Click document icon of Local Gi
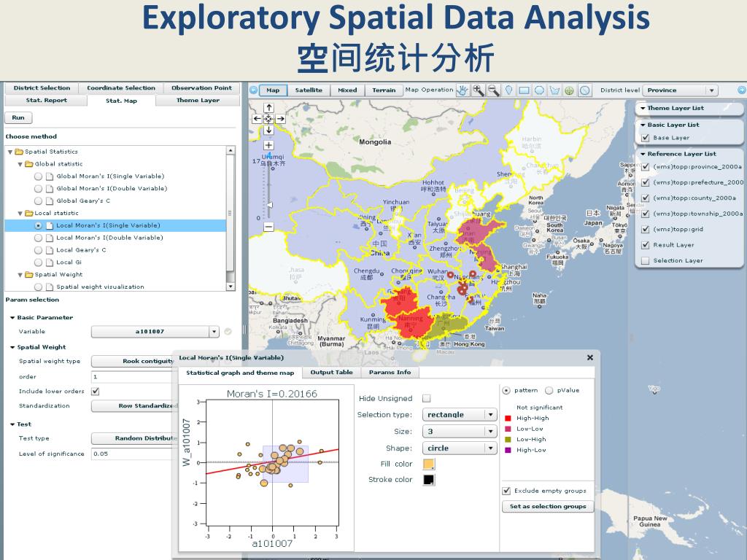 (50, 262)
